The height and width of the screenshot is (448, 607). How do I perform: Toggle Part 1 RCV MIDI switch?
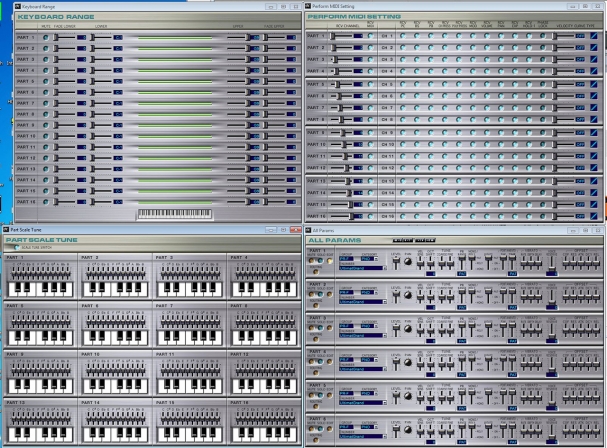(370, 36)
